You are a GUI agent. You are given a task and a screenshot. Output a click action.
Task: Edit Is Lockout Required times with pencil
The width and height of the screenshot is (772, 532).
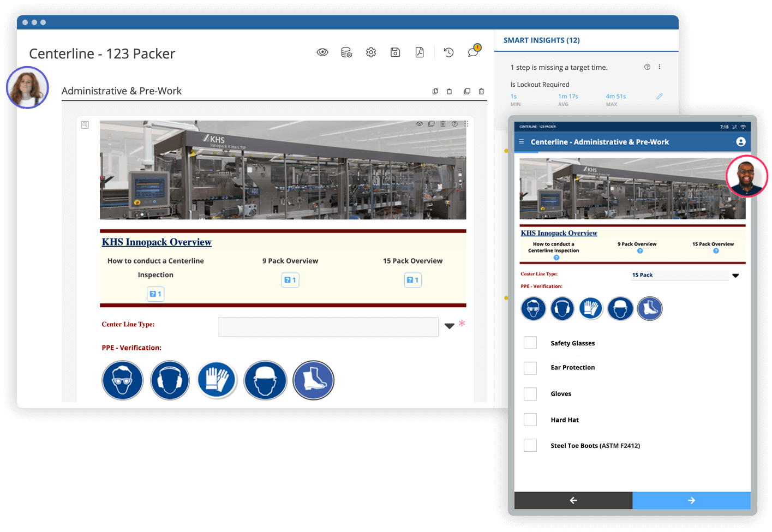[659, 96]
